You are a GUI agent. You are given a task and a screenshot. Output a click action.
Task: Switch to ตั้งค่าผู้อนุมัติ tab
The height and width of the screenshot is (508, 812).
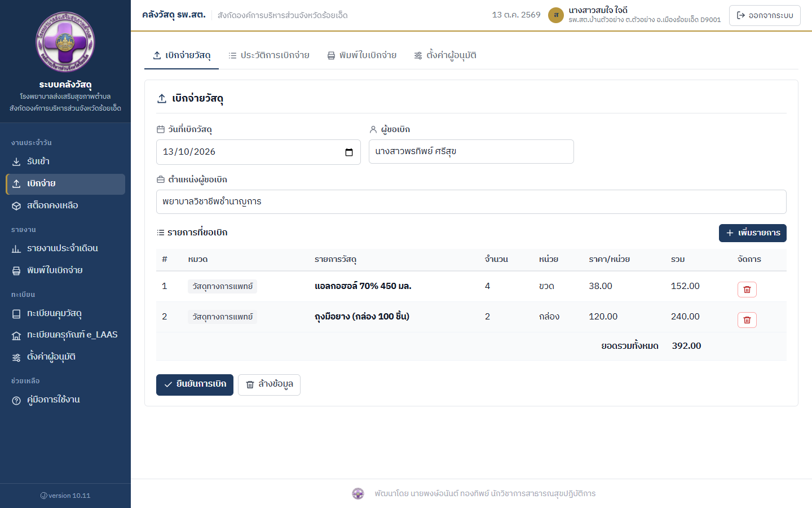445,55
